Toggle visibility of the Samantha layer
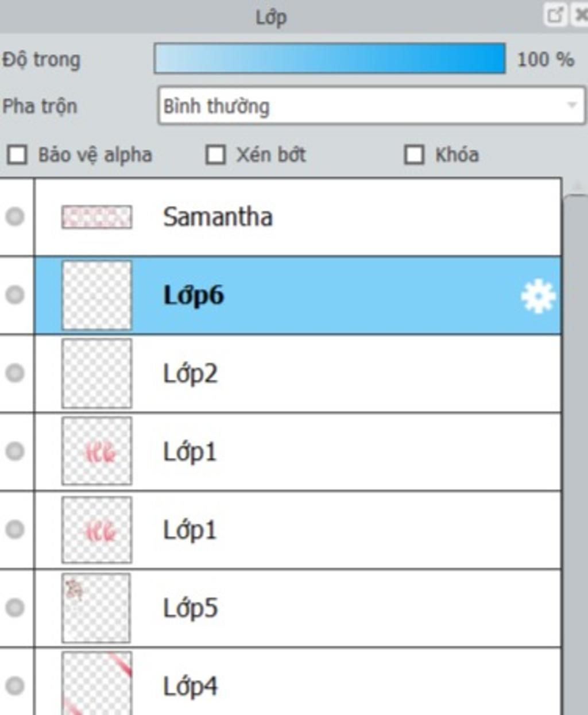 15,217
